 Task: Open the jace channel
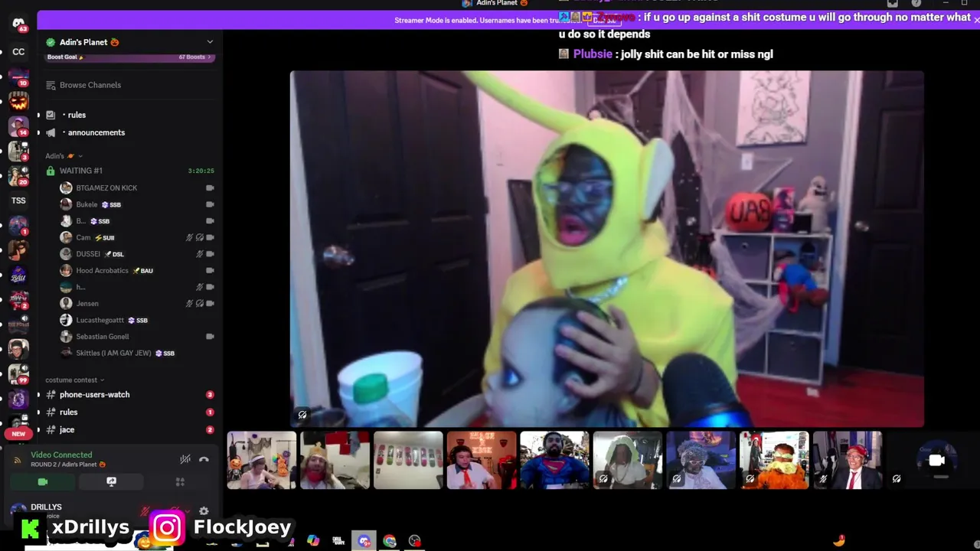67,430
